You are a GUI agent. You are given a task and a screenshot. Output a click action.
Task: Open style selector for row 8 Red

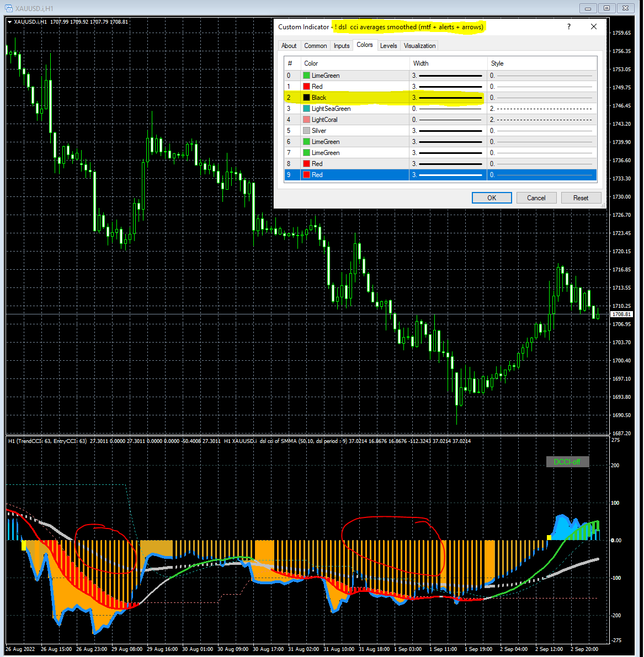click(x=542, y=164)
